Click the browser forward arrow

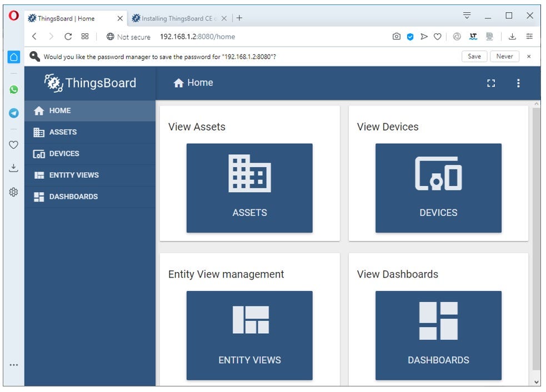51,36
